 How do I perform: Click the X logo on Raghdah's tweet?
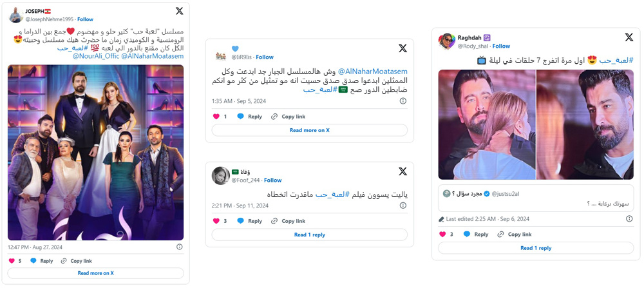click(x=629, y=37)
